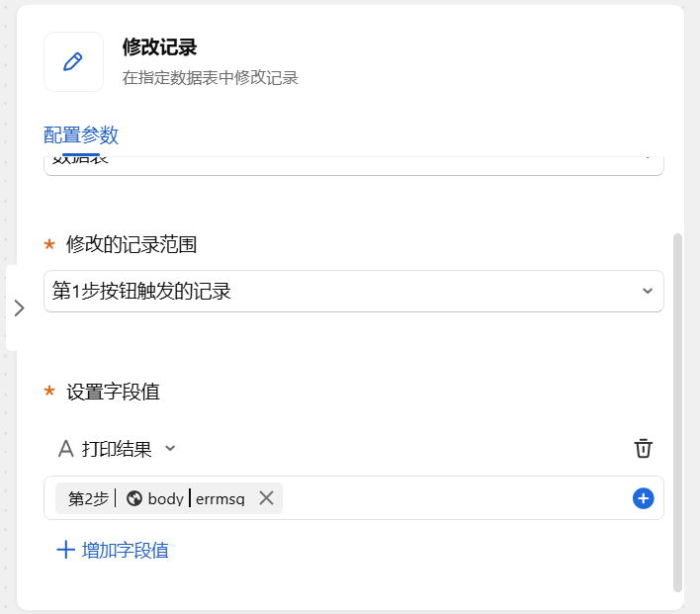This screenshot has width=700, height=614.
Task: Click the errmsg segment of the tag
Action: tap(219, 498)
